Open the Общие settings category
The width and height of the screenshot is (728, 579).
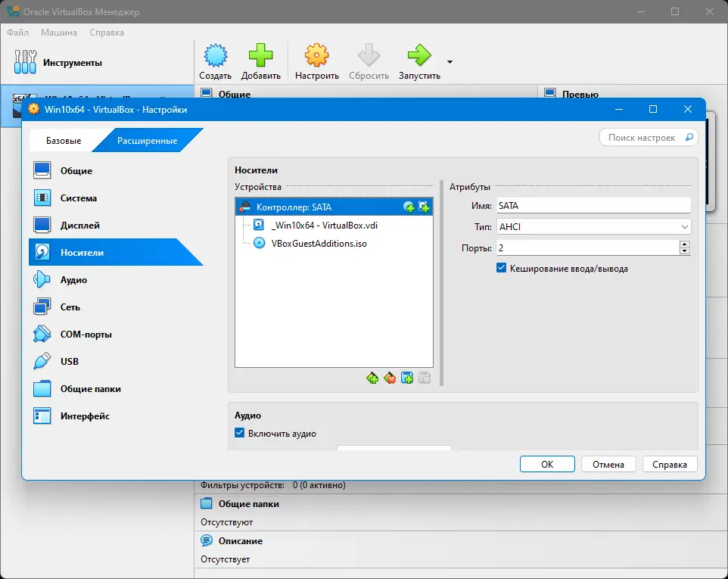point(116,171)
